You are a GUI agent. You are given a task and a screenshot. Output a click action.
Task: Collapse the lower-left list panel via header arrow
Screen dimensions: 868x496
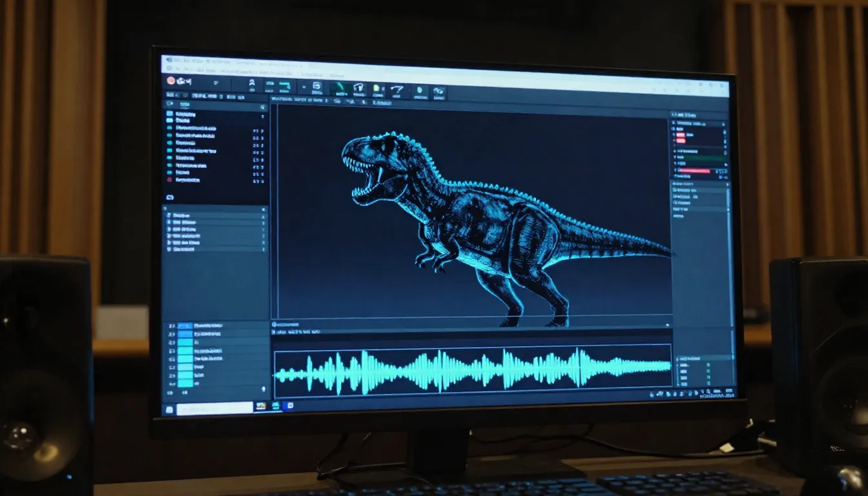pyautogui.click(x=263, y=210)
